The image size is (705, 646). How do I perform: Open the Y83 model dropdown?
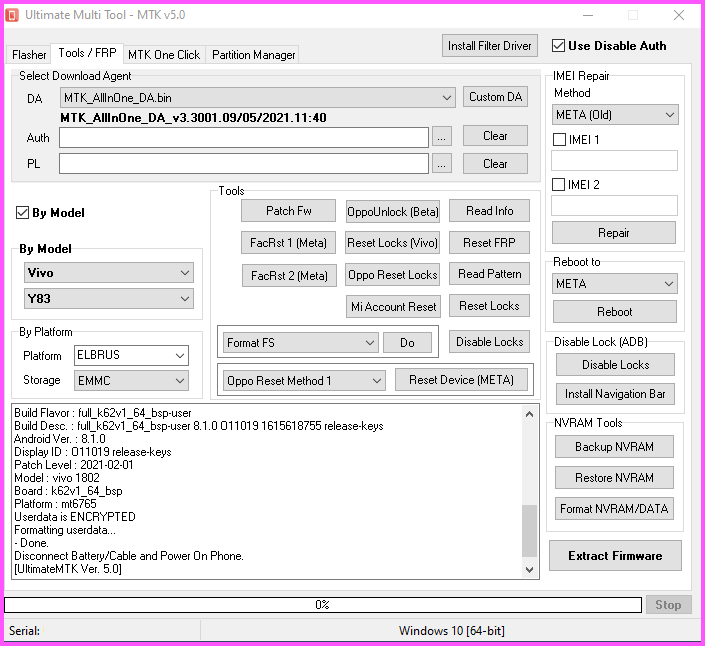pos(109,299)
